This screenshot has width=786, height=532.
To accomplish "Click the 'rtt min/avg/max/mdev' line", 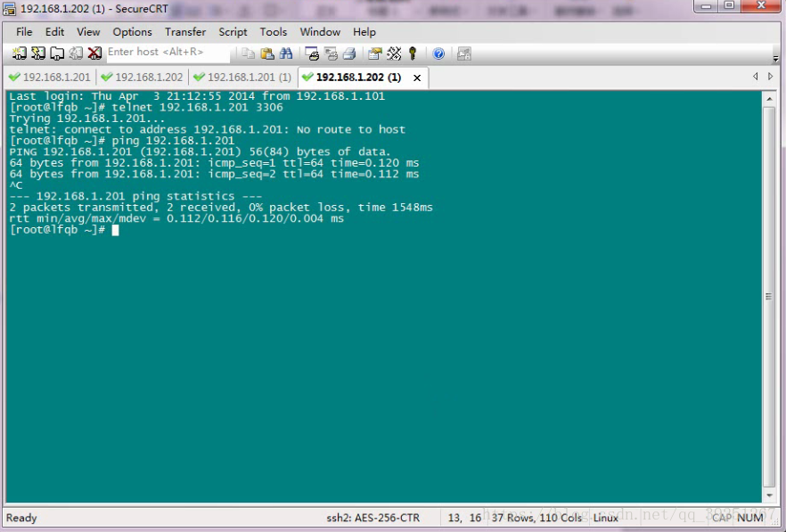I will pyautogui.click(x=176, y=218).
